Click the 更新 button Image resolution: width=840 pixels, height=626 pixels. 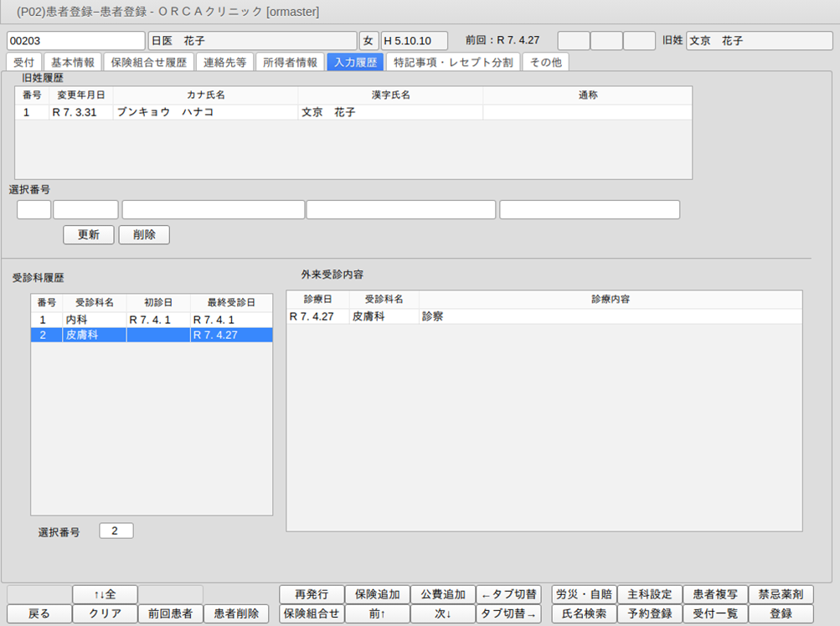(x=89, y=235)
